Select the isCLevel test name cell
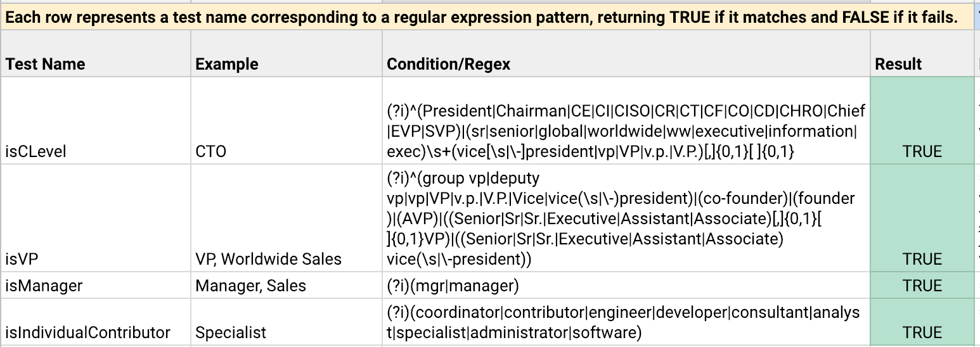 click(x=35, y=152)
